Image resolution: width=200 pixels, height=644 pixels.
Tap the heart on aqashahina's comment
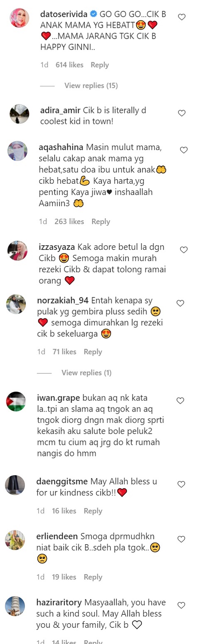184,150
